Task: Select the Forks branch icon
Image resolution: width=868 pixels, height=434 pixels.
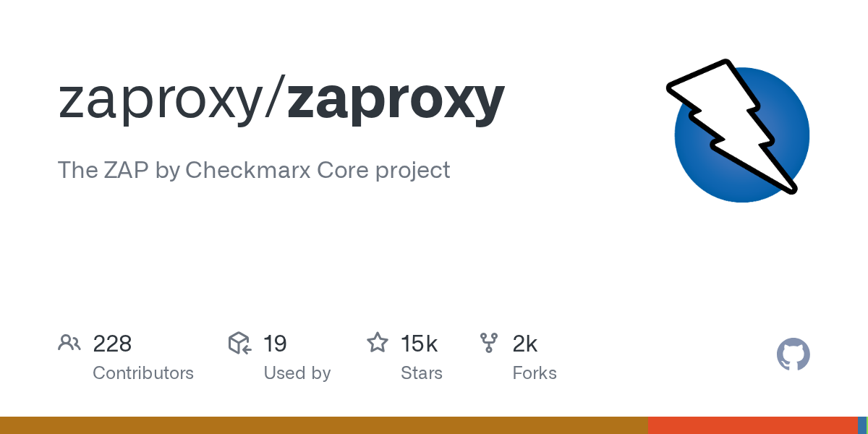Action: (x=489, y=343)
